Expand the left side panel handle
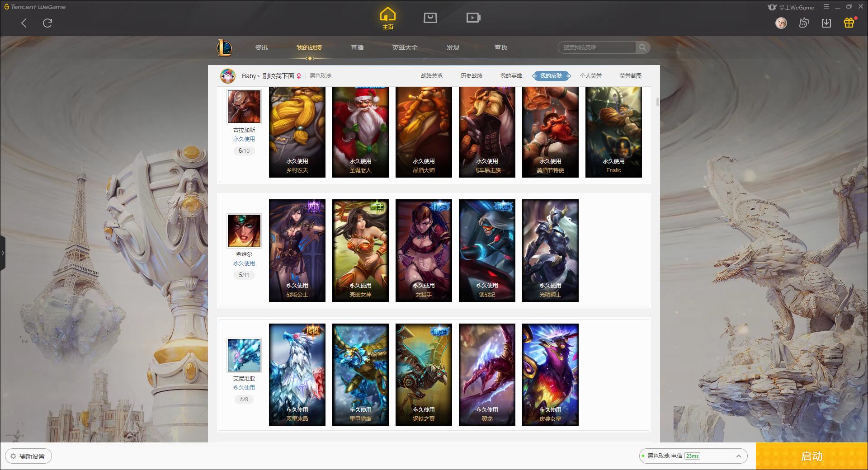868x470 pixels. (3, 253)
